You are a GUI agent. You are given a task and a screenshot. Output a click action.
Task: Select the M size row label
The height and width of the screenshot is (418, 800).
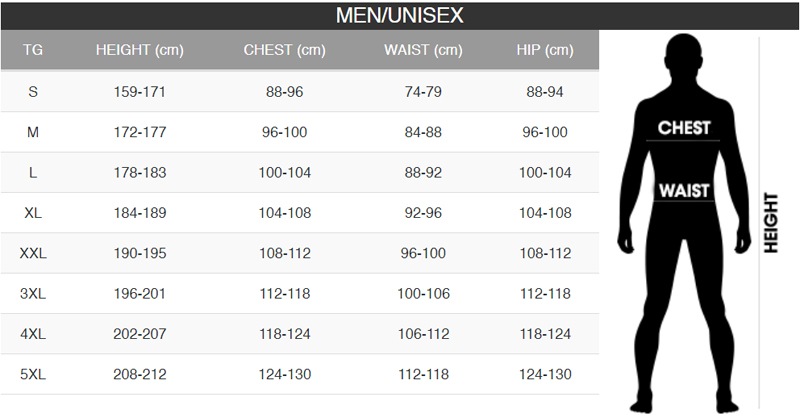pos(33,132)
